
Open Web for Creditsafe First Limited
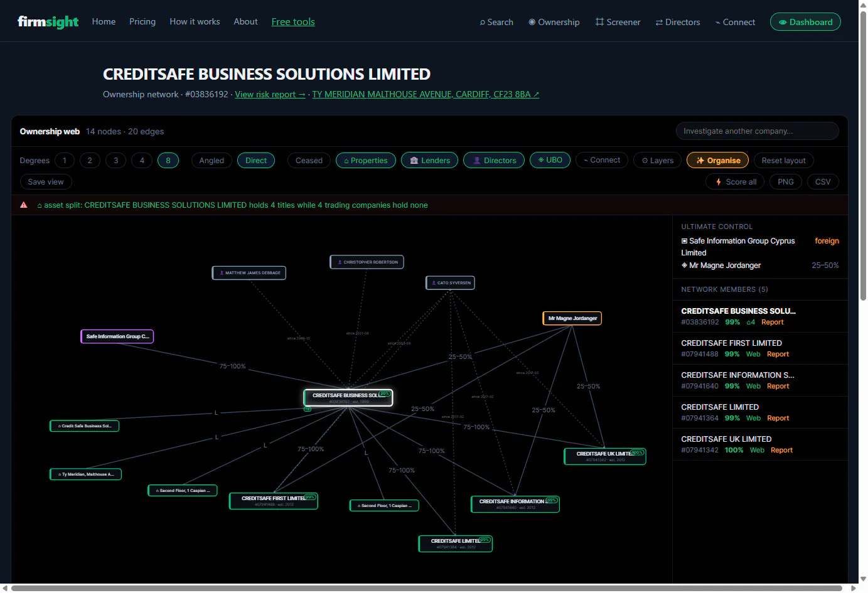click(x=753, y=355)
